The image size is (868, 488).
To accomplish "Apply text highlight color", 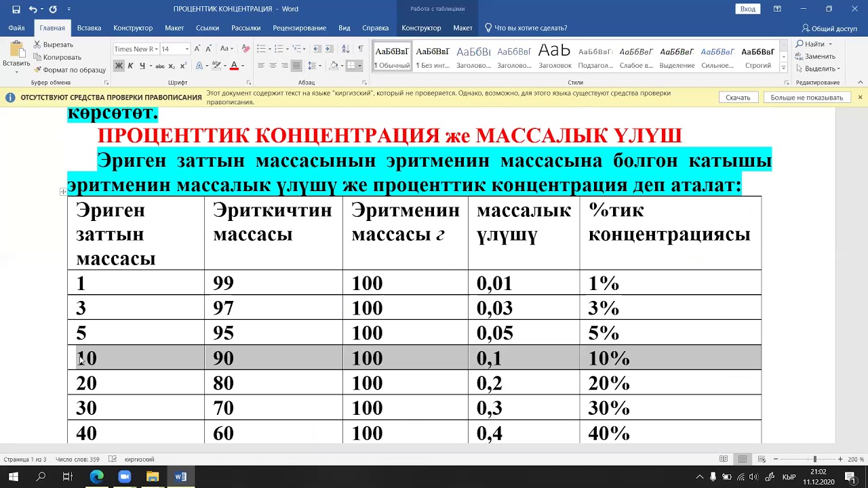I will [217, 66].
